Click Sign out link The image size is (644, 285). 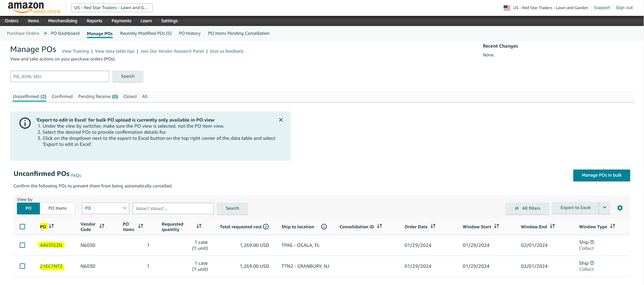(x=624, y=8)
